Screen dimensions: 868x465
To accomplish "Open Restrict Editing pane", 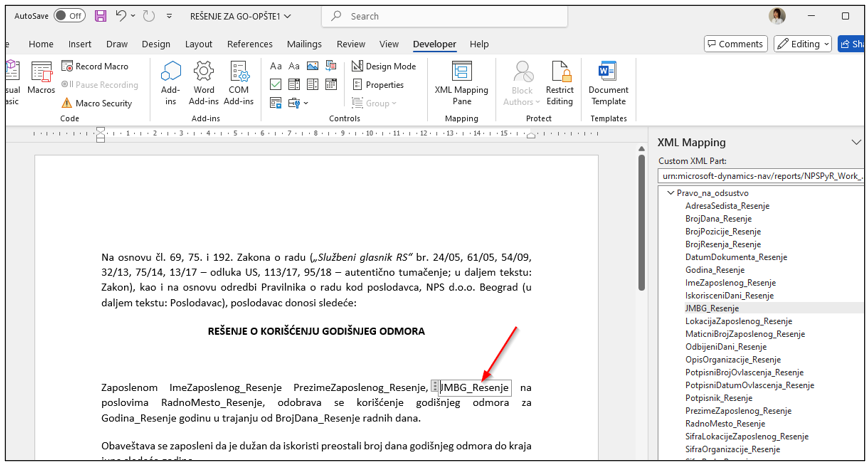I will coord(560,82).
